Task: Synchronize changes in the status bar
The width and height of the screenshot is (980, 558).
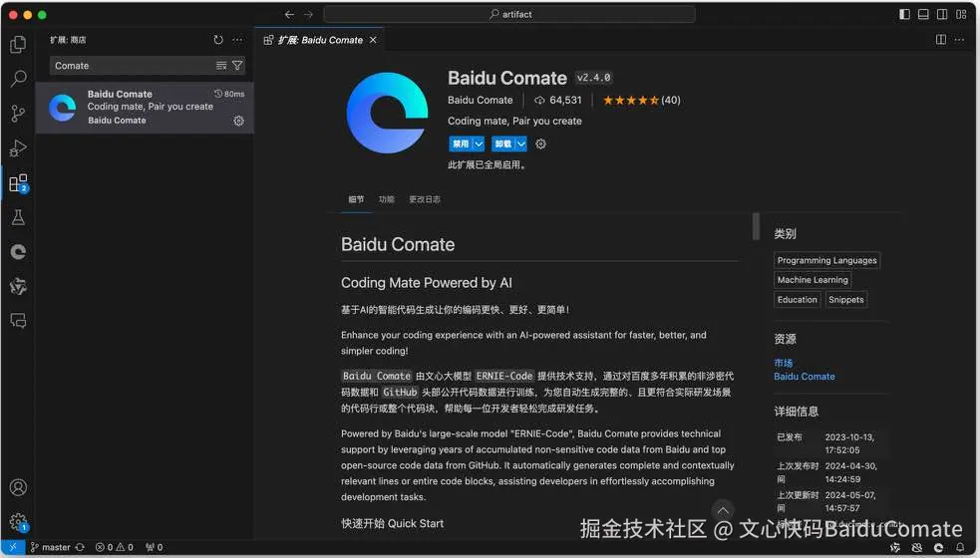Action: [x=80, y=547]
